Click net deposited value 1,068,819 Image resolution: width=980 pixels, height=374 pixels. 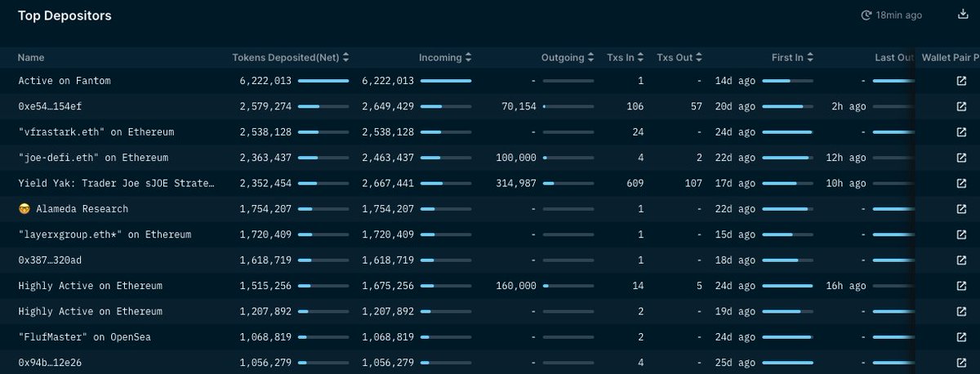(x=265, y=337)
